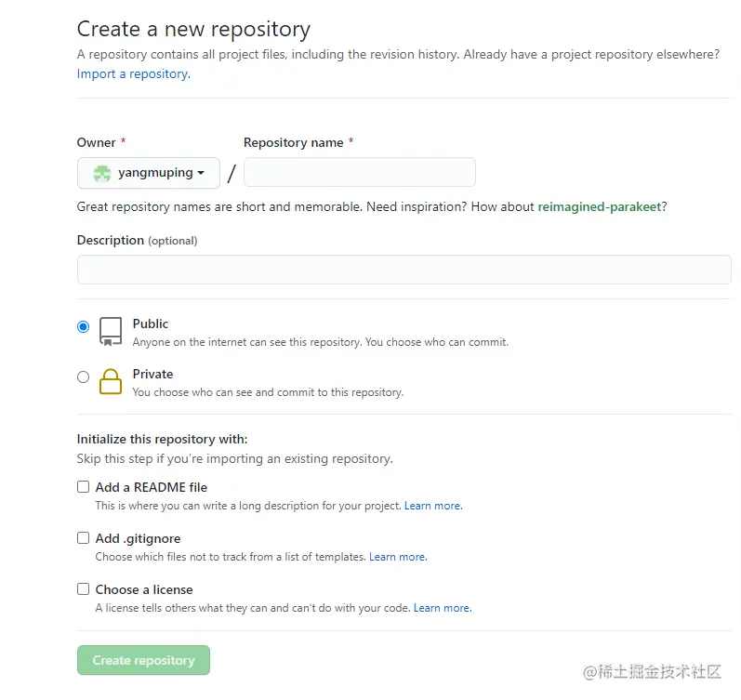Click the yangmuping owner avatar icon
Screen dimensions: 741x700
(102, 173)
